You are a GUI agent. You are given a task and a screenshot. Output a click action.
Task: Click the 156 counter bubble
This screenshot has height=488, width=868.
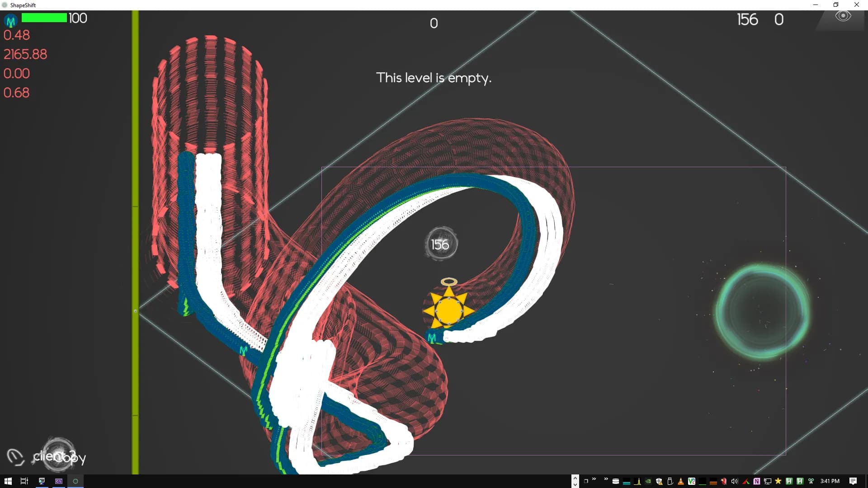coord(441,244)
